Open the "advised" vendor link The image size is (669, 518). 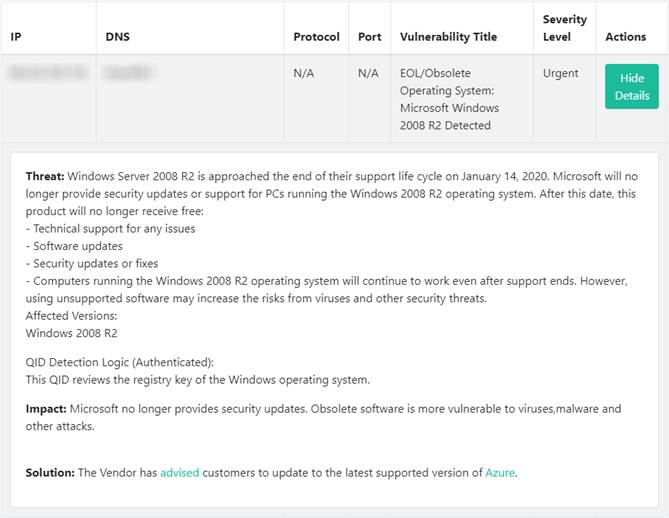180,472
